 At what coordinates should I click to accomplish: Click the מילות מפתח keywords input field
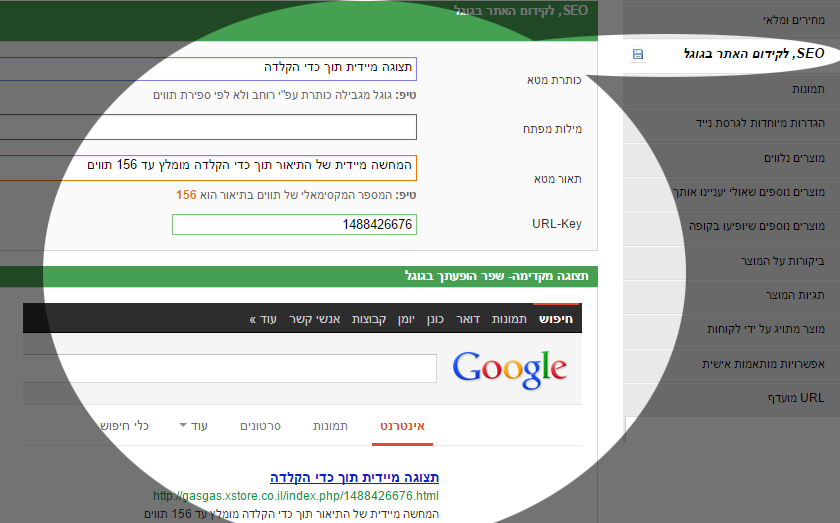tap(208, 127)
